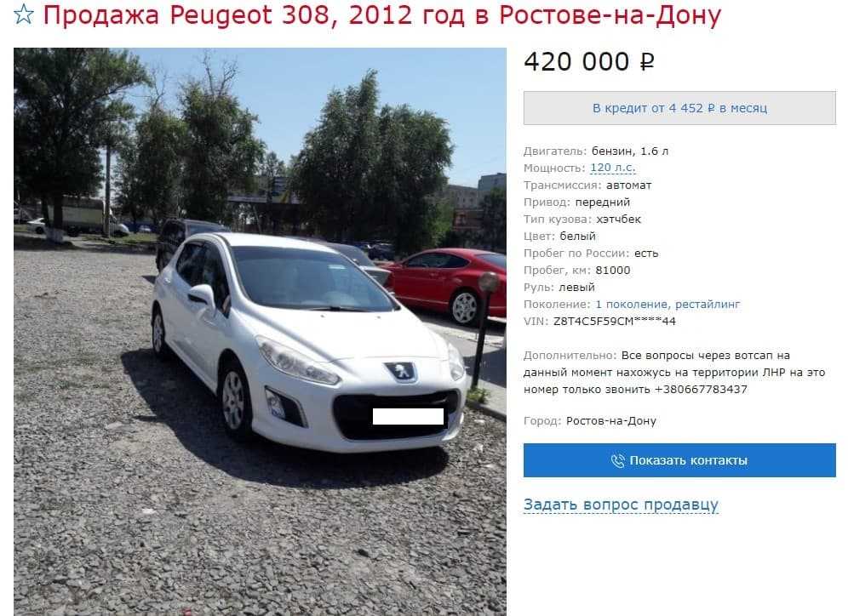This screenshot has height=616, width=848.
Task: Open the 1 поколение, рестайлинг link
Action: [668, 305]
